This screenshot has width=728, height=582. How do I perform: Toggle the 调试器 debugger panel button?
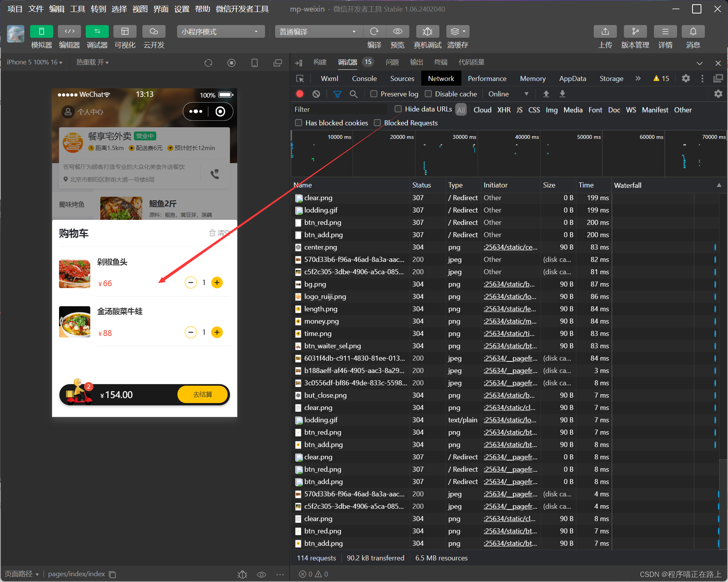click(x=97, y=31)
